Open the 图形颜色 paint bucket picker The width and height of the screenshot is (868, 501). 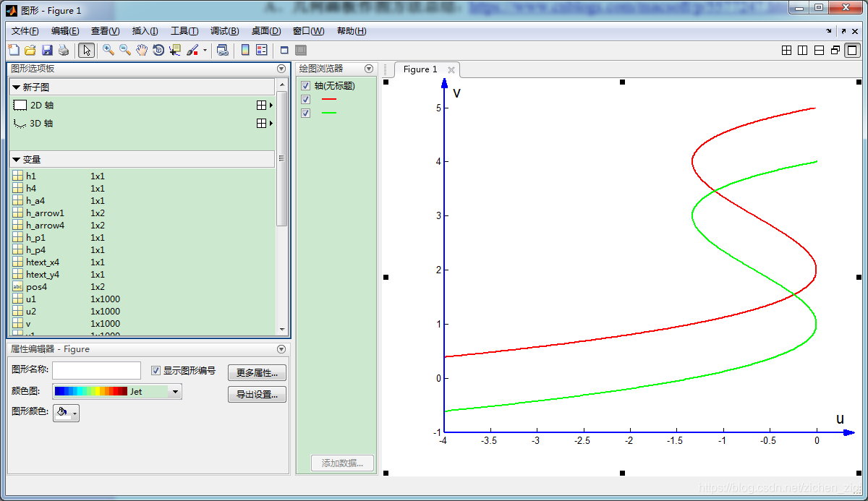[66, 413]
